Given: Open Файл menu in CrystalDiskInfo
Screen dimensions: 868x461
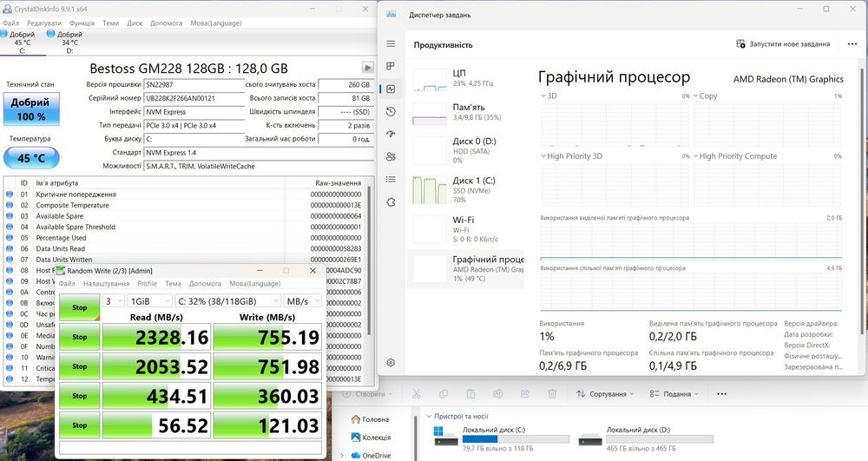Looking at the screenshot, I should click(10, 23).
